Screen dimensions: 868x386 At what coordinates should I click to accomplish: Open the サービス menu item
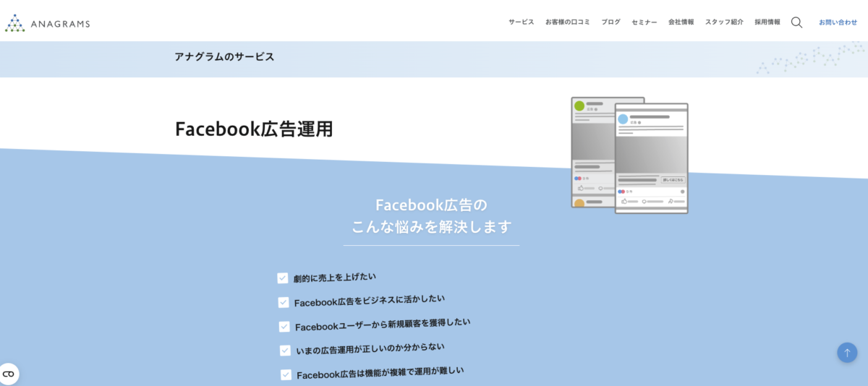pos(521,22)
